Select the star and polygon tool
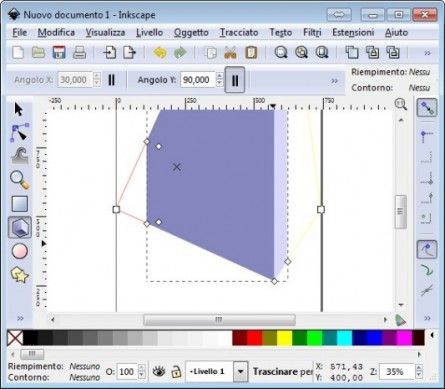Viewport: 445px width, 389px height. pos(20,275)
